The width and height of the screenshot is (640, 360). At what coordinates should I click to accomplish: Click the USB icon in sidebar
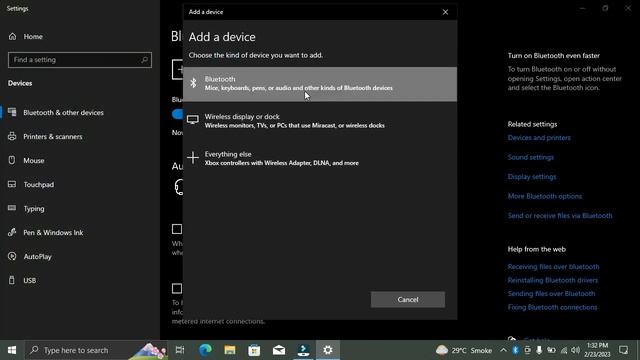click(12, 280)
